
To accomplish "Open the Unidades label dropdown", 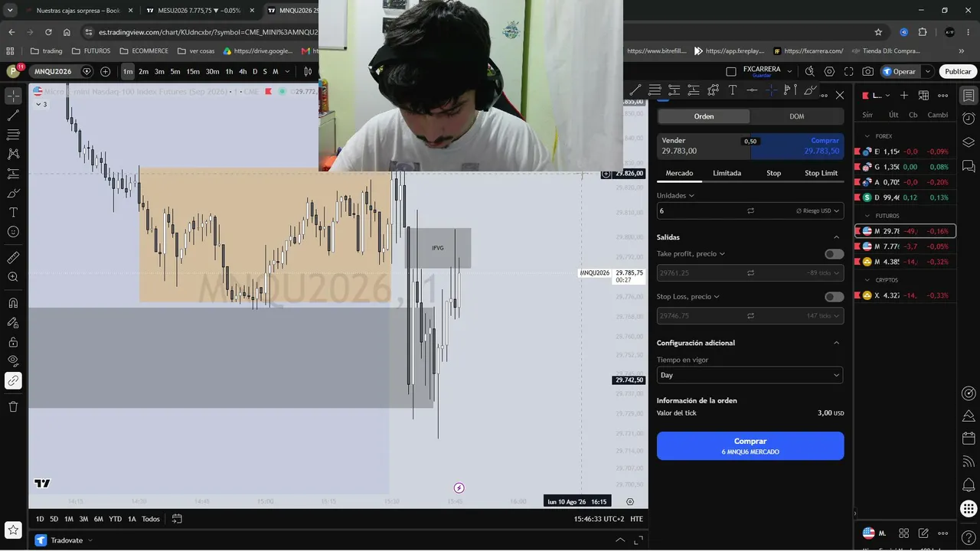I will 676,195.
